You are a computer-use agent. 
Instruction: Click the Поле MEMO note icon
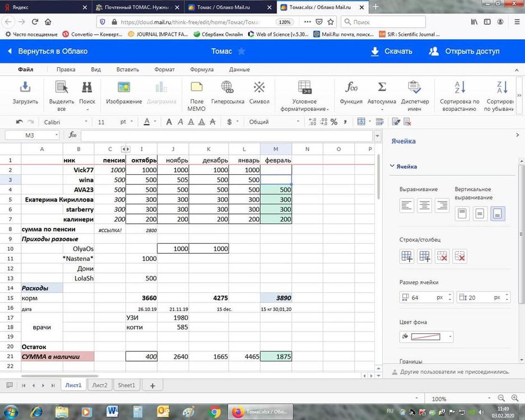coord(197,87)
